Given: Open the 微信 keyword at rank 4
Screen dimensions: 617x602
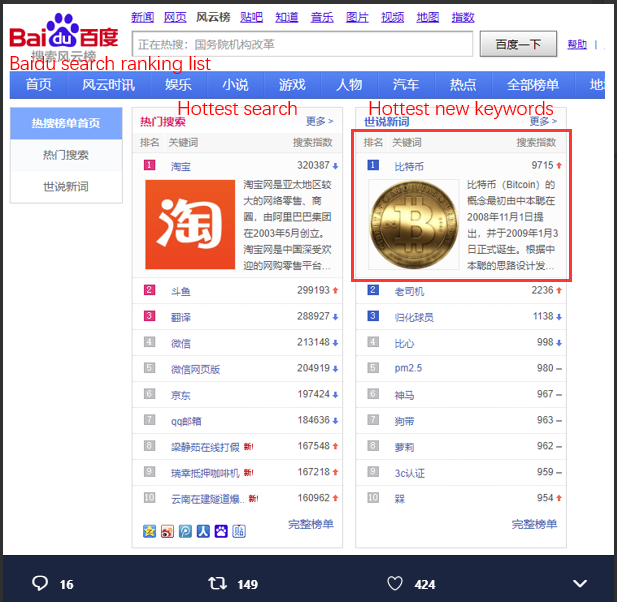Looking at the screenshot, I should click(181, 343).
